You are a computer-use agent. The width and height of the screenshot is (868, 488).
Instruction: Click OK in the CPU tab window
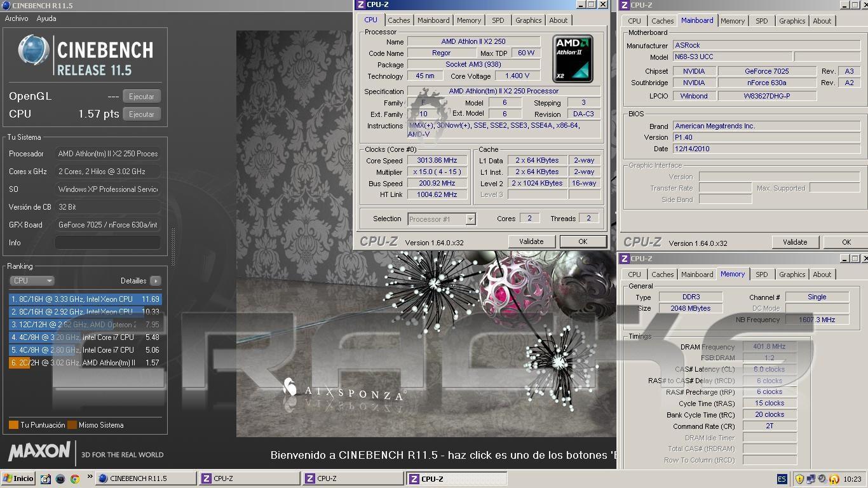pos(583,241)
